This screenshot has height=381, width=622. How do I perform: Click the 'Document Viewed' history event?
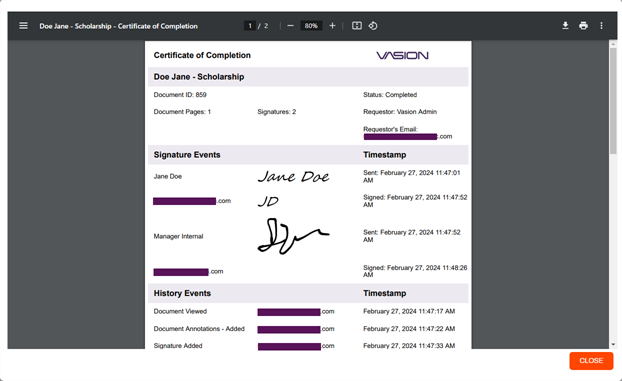click(x=180, y=312)
